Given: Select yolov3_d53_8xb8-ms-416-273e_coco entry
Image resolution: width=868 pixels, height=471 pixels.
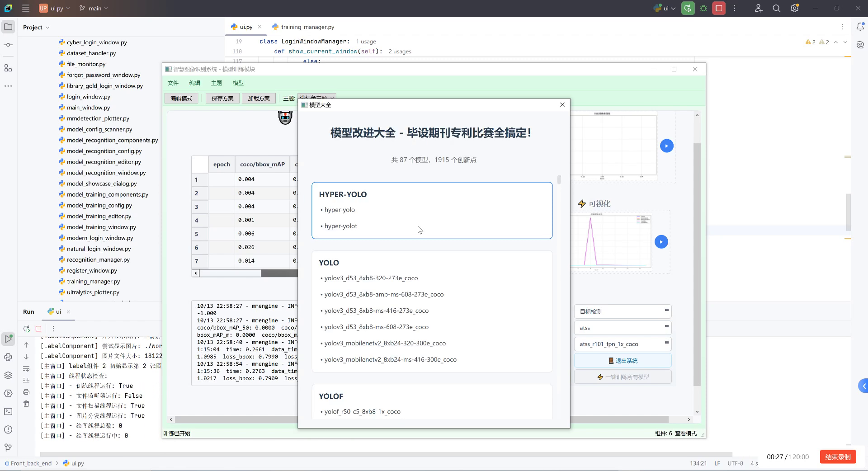Looking at the screenshot, I should [377, 311].
